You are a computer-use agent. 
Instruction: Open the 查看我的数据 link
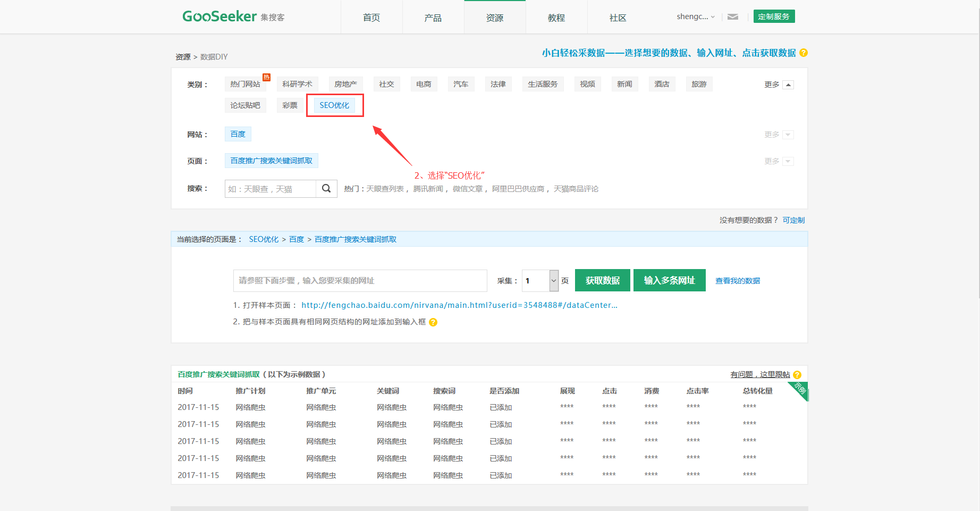pyautogui.click(x=738, y=281)
